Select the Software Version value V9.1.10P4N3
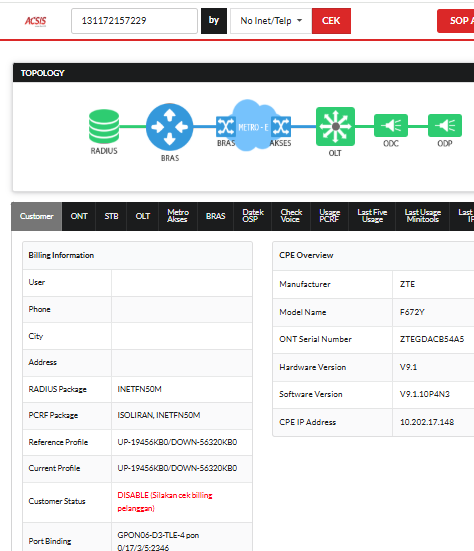This screenshot has height=551, width=474. click(x=425, y=394)
